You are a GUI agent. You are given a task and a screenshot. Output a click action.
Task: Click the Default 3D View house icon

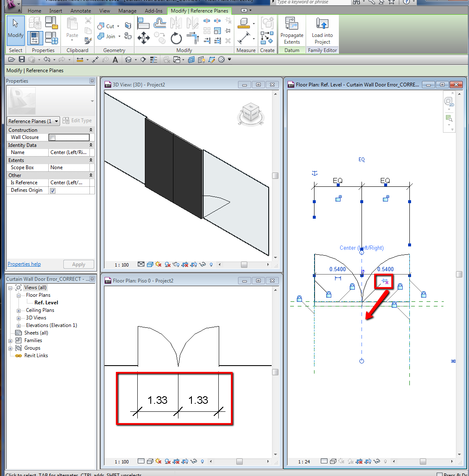(128, 60)
